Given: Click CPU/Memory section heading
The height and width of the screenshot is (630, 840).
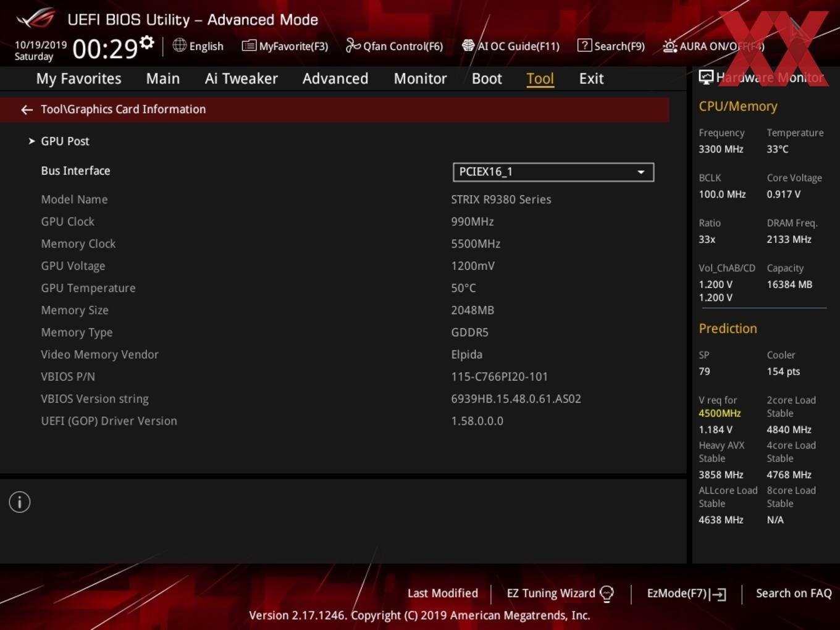Looking at the screenshot, I should 737,106.
